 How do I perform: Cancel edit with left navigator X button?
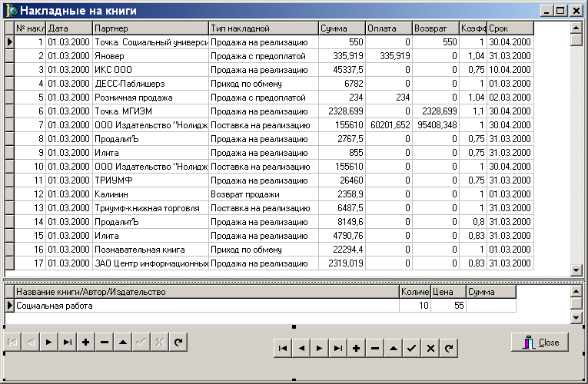click(x=159, y=342)
